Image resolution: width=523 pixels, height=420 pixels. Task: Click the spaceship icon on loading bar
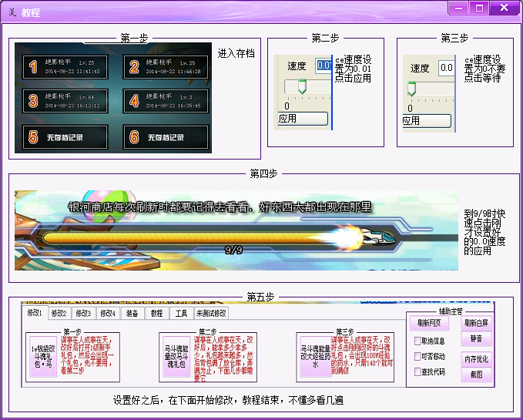(x=378, y=237)
